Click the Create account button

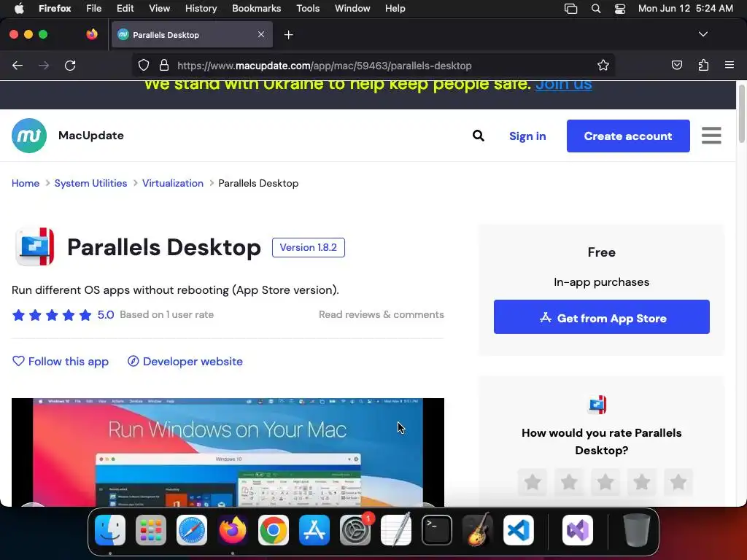(628, 136)
